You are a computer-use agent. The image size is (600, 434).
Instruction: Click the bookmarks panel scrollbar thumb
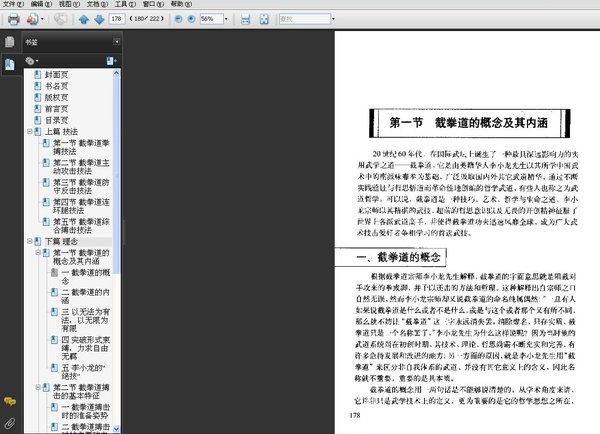(117, 174)
